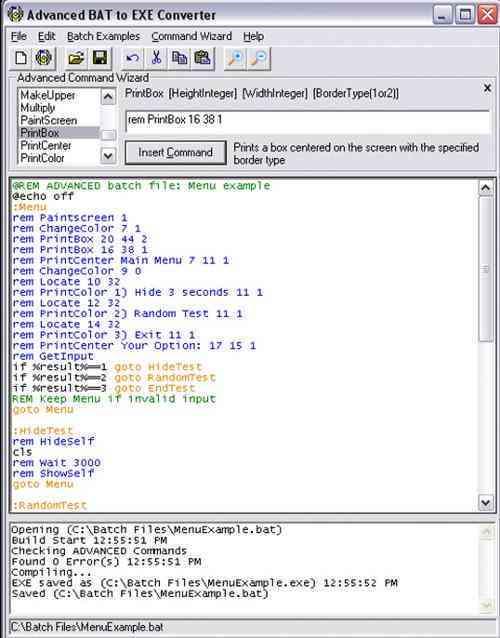This screenshot has height=638, width=500.
Task: Click 'rem HideSelf' code line
Action: click(x=53, y=441)
